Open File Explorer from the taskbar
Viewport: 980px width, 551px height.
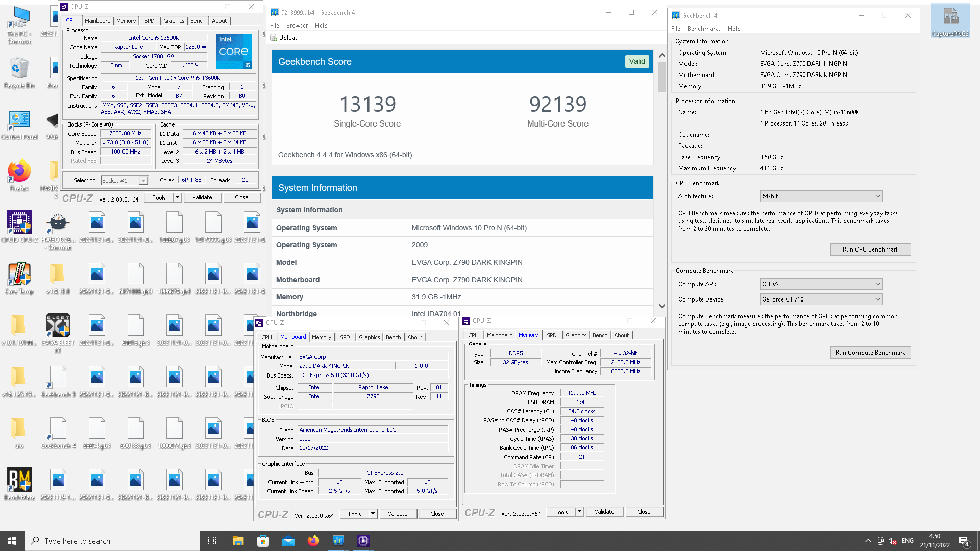point(238,541)
